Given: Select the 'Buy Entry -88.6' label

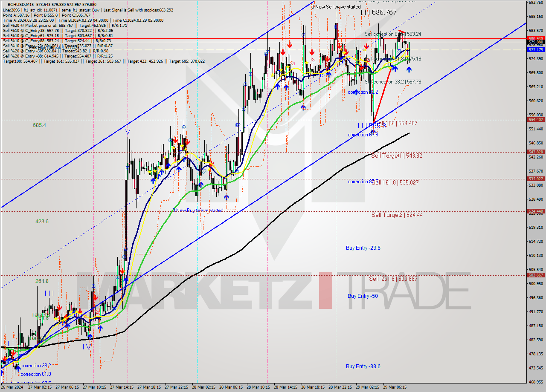Looking at the screenshot, I should pyautogui.click(x=363, y=366).
